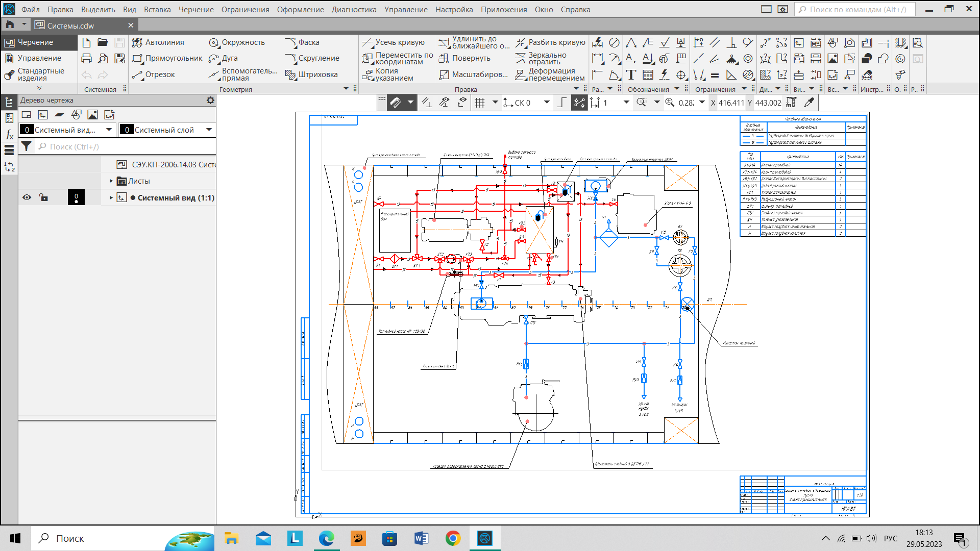The height and width of the screenshot is (551, 980).
Task: Insert a table in Обозначения panel
Action: coord(648,75)
